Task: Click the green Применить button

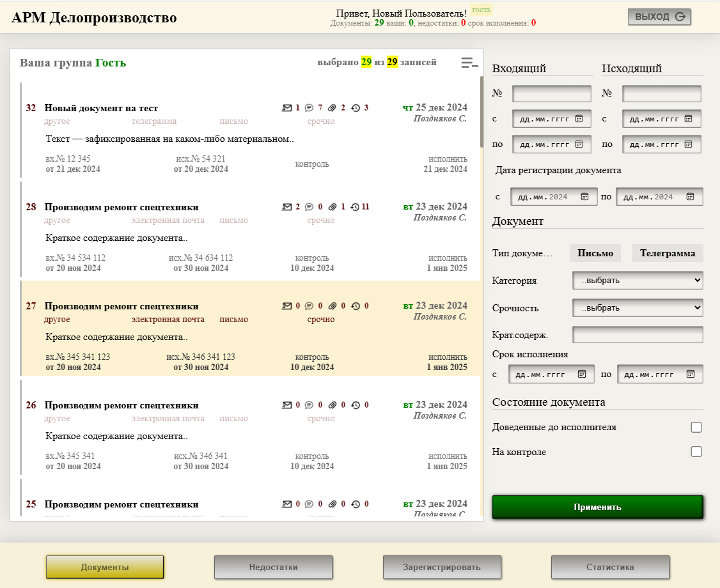Action: [x=597, y=507]
